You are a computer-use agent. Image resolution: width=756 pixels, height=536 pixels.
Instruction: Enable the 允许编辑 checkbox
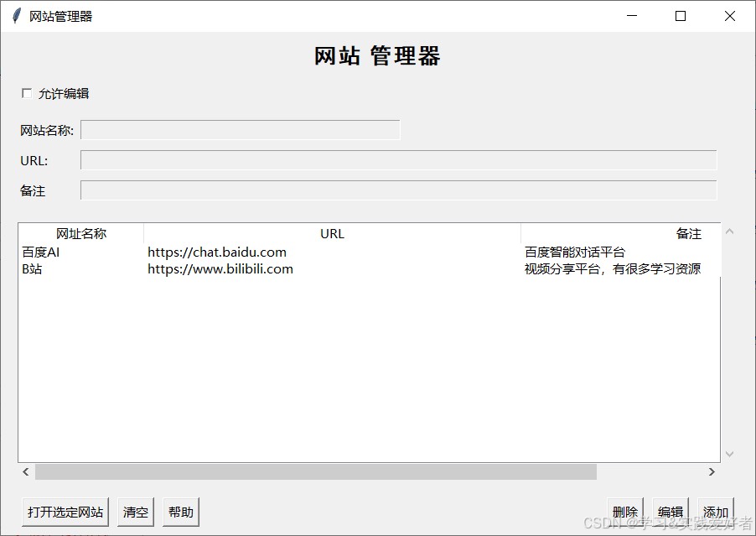pos(27,94)
